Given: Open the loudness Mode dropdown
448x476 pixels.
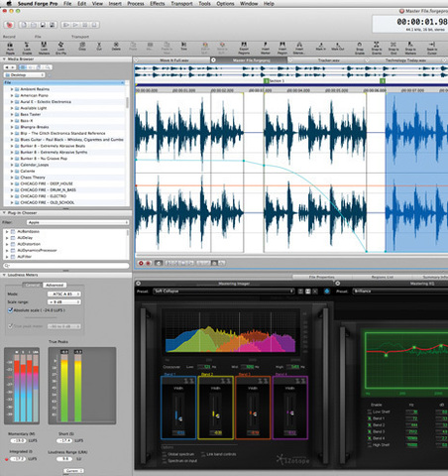Looking at the screenshot, I should [x=64, y=294].
